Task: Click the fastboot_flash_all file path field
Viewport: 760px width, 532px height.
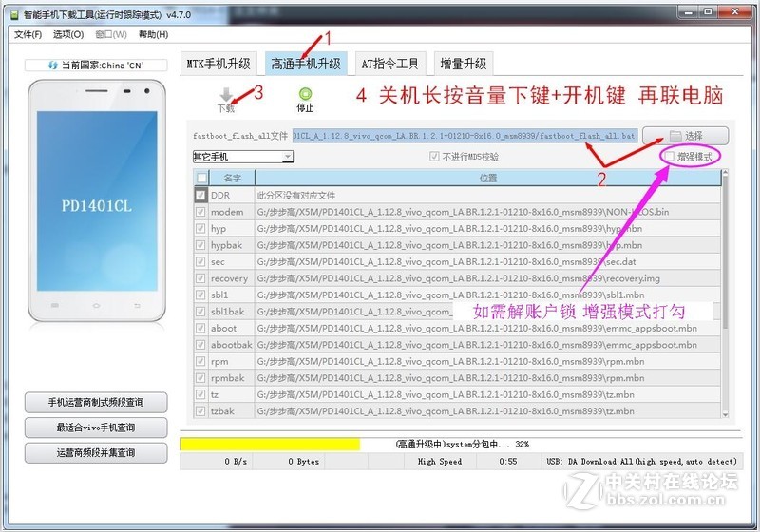Action: point(465,136)
